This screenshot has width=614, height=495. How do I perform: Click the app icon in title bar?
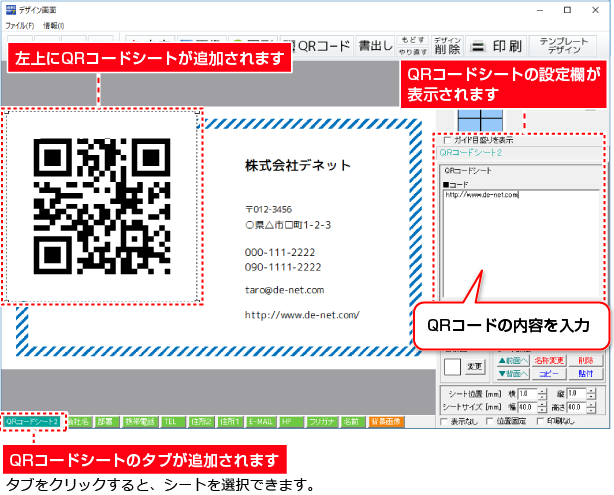(11, 10)
